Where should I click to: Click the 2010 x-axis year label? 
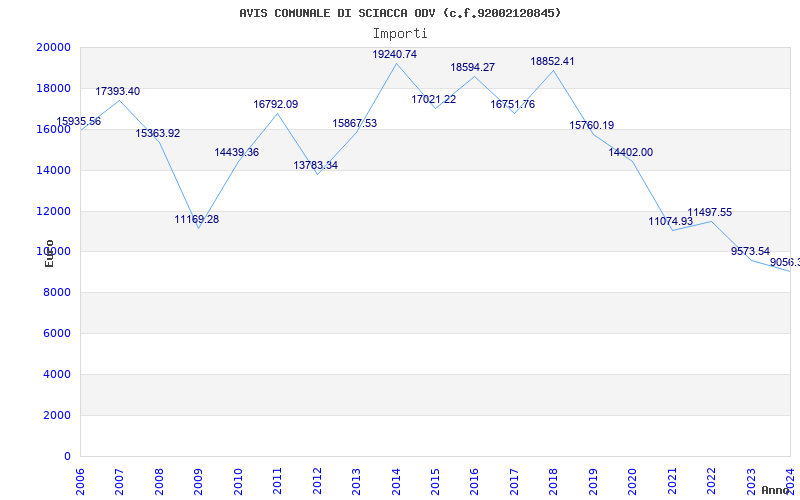pos(238,481)
